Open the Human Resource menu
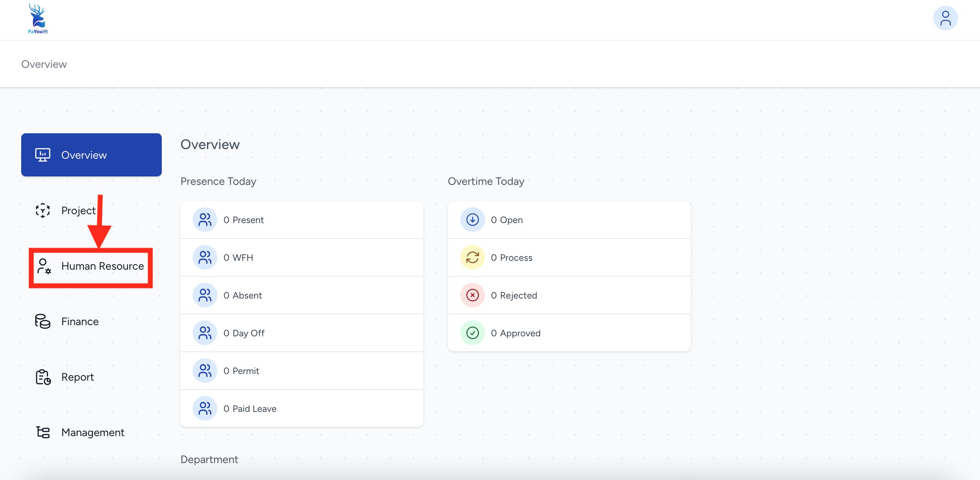Screen dimensions: 980x480 click(x=102, y=266)
